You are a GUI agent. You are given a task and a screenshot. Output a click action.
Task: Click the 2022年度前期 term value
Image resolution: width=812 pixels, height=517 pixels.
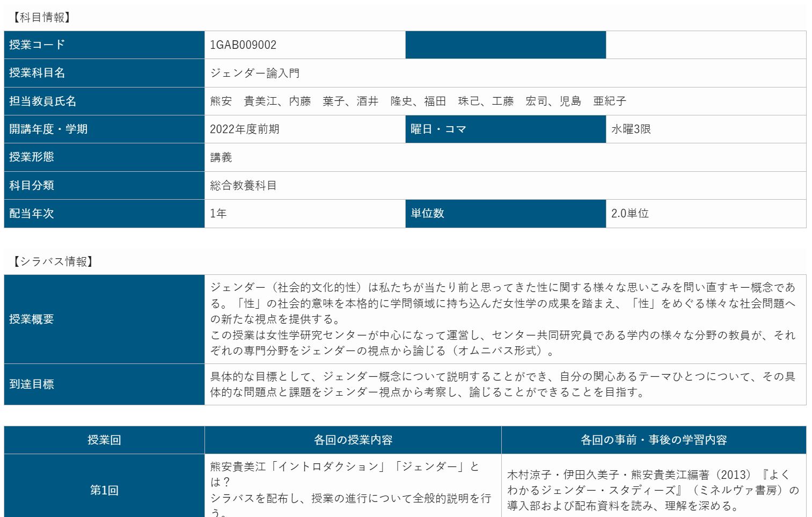coord(244,129)
